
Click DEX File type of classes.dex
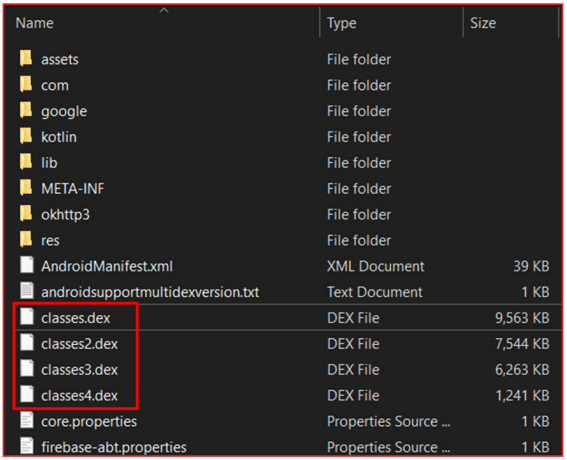click(x=353, y=318)
